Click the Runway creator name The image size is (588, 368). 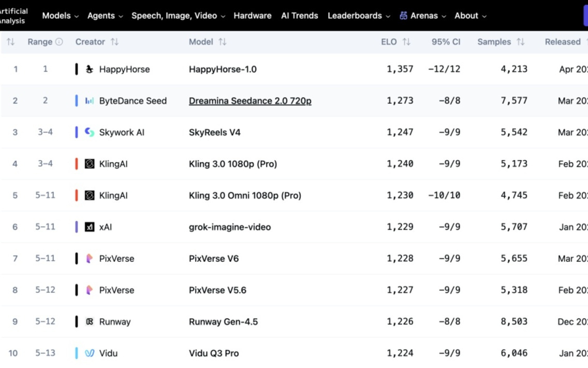tap(115, 321)
